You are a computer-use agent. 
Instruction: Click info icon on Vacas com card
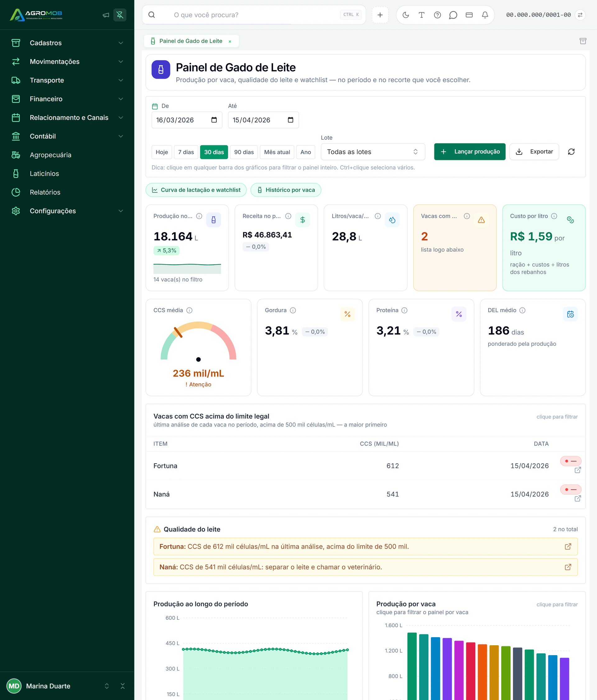tap(467, 216)
